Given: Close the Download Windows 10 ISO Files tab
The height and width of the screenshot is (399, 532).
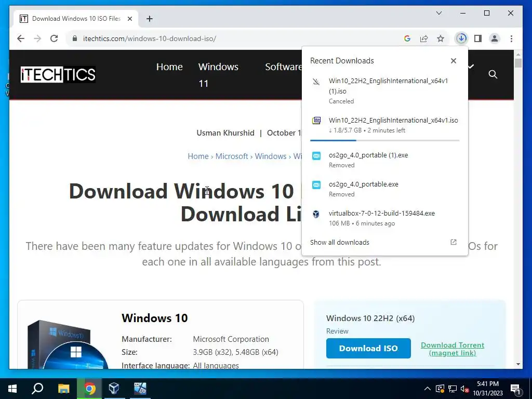Looking at the screenshot, I should coord(129,19).
